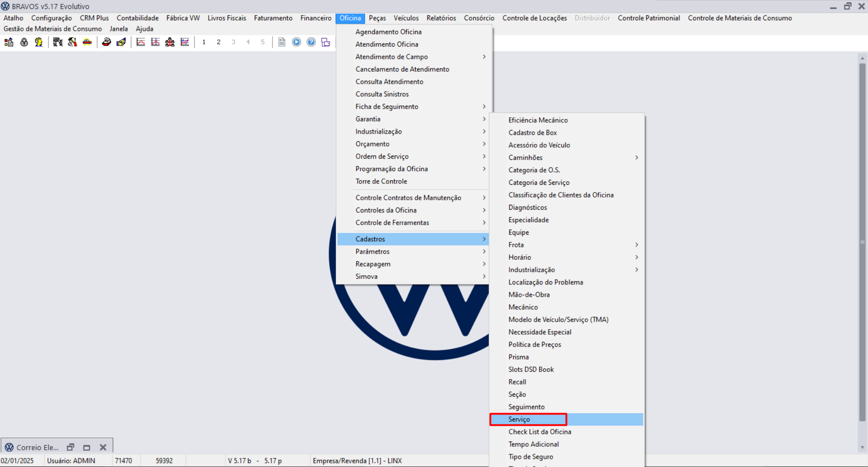Click the VW logo icon on Correio Ele... window
Image resolution: width=868 pixels, height=467 pixels.
coord(9,448)
